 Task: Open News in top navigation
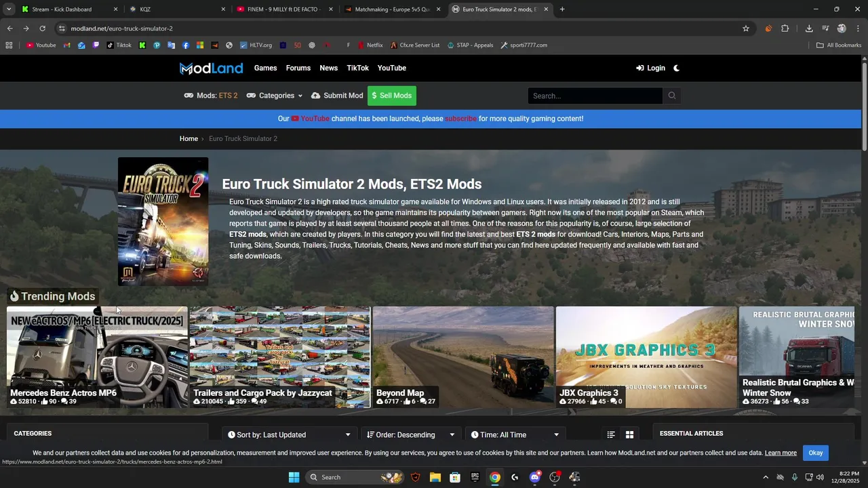coord(329,68)
